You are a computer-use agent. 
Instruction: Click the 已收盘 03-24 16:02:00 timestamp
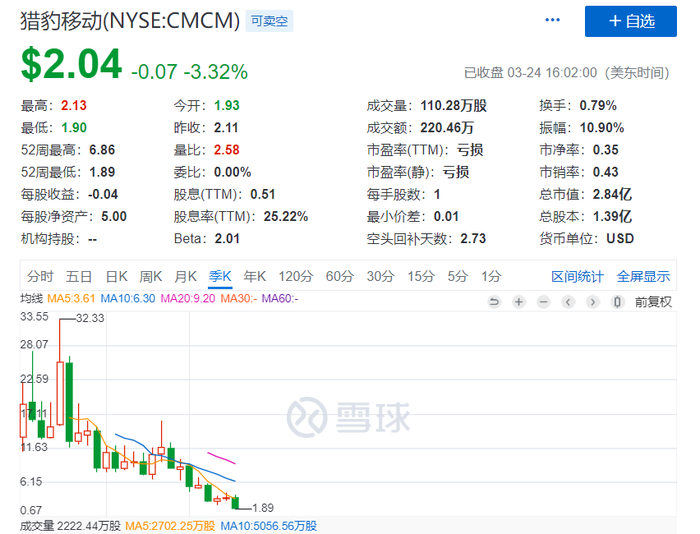pyautogui.click(x=567, y=73)
